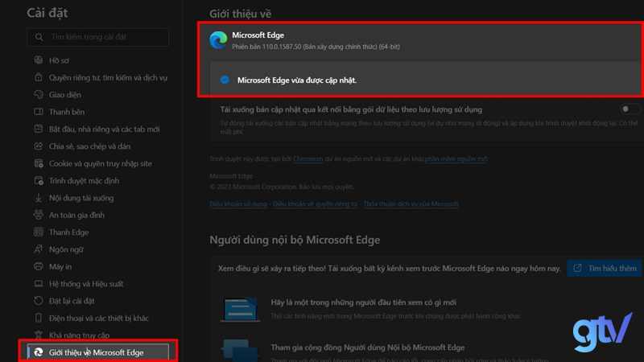Click the Microsoft Edge logo in About section
This screenshot has height=362, width=644.
218,40
